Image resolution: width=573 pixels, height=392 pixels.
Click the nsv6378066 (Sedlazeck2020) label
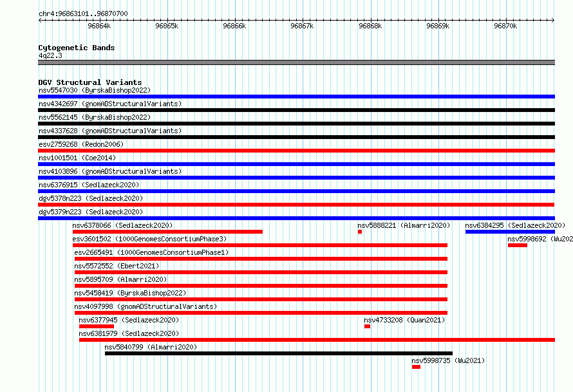click(122, 225)
